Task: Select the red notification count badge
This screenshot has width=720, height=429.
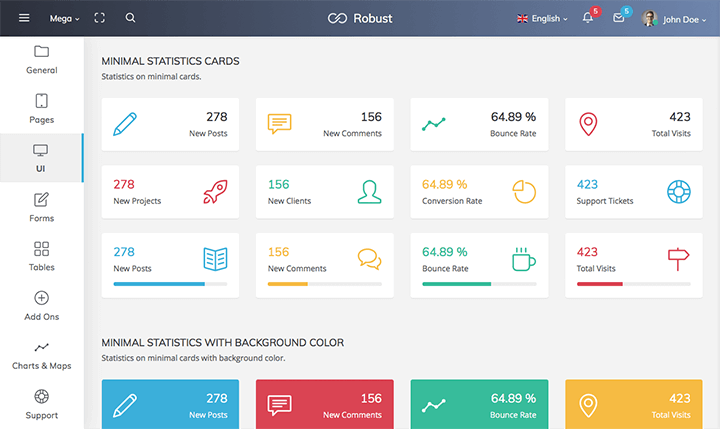Action: 596,11
